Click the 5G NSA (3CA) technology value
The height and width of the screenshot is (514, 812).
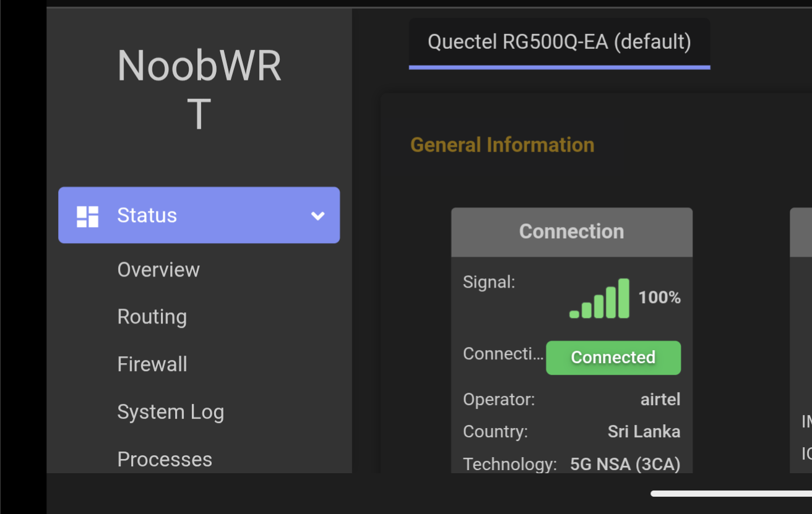[625, 464]
